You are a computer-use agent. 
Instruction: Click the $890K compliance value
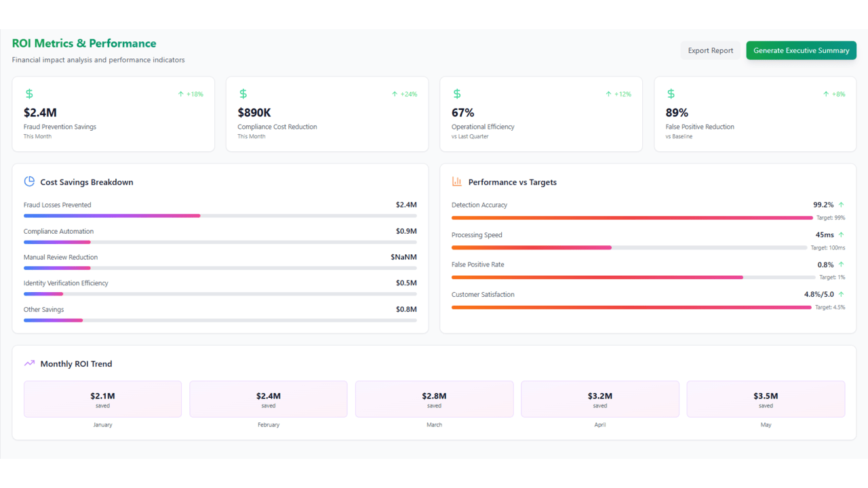coord(254,113)
